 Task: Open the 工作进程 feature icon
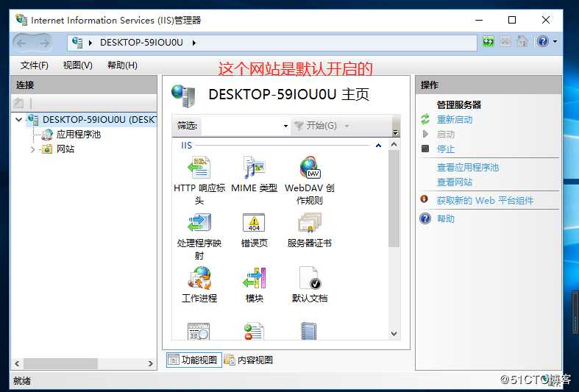pyautogui.click(x=199, y=278)
